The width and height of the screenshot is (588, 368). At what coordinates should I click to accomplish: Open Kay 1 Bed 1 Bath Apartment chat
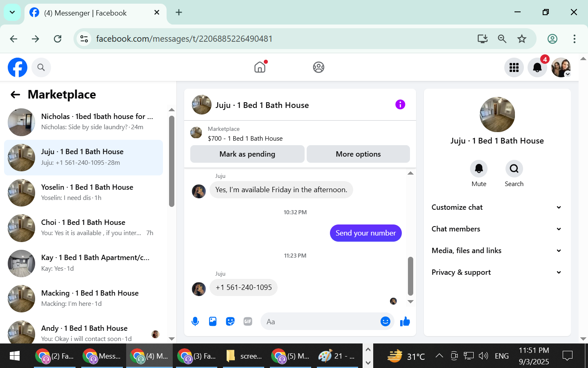[x=83, y=263]
